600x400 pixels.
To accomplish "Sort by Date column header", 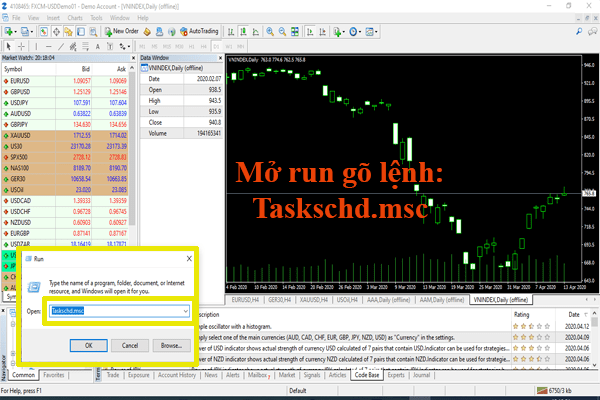I will 574,315.
